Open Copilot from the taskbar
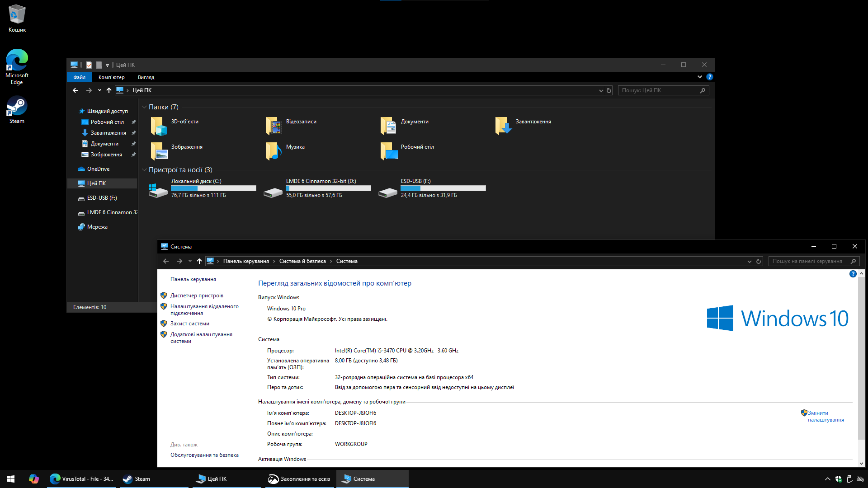The width and height of the screenshot is (868, 488). [x=33, y=479]
